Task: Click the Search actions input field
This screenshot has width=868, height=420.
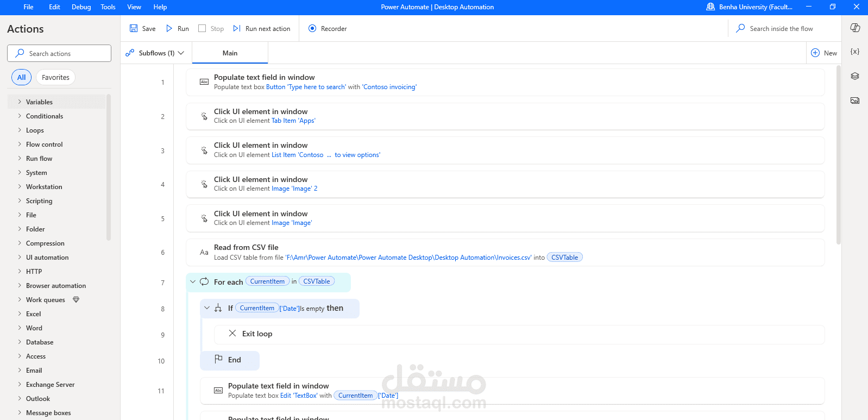Action: click(59, 53)
